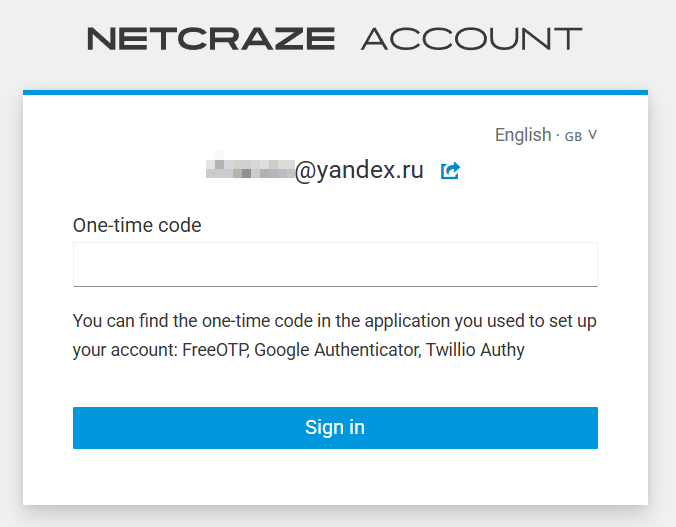Click the @yandex.ru email address
Image resolution: width=676 pixels, height=527 pixels.
(359, 171)
